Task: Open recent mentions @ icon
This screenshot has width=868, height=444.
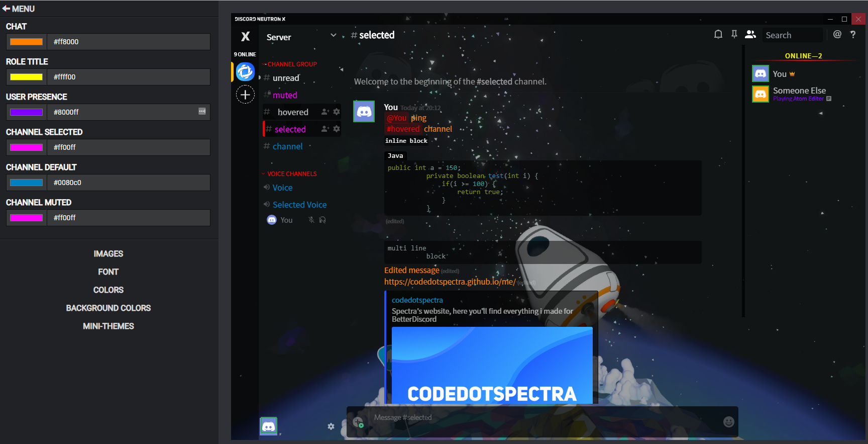Action: click(837, 34)
